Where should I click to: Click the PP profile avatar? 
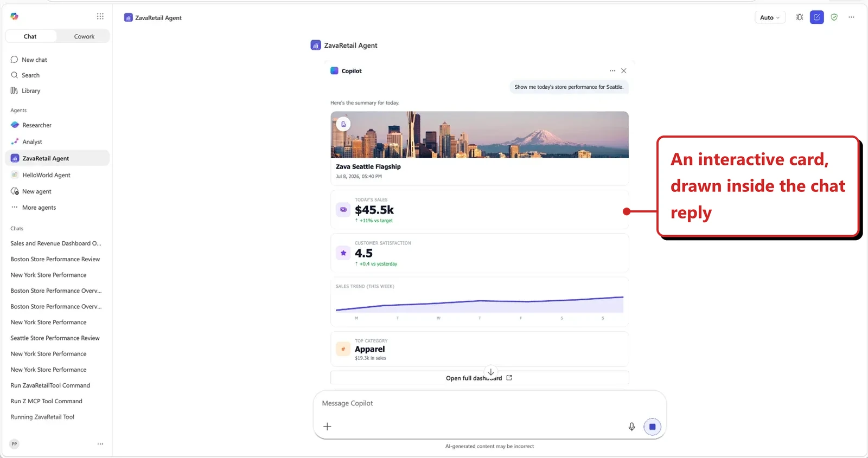click(15, 444)
